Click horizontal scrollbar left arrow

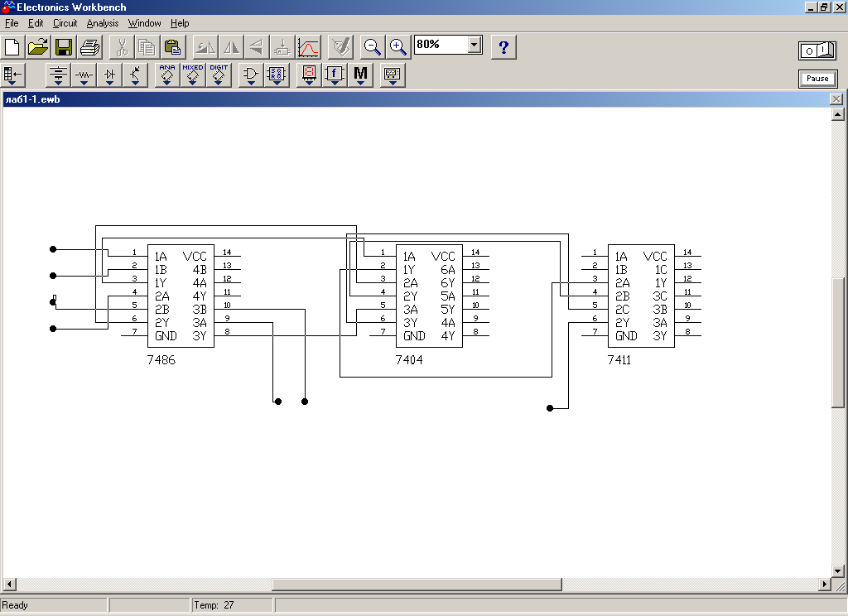9,584
